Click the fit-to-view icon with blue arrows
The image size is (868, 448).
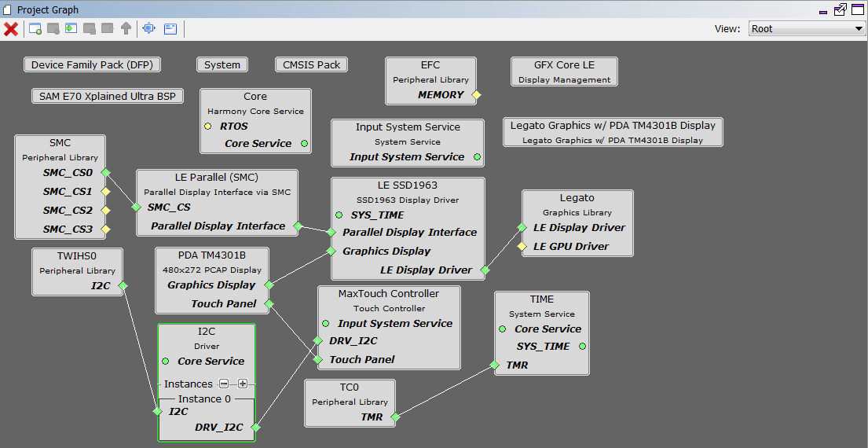[149, 28]
